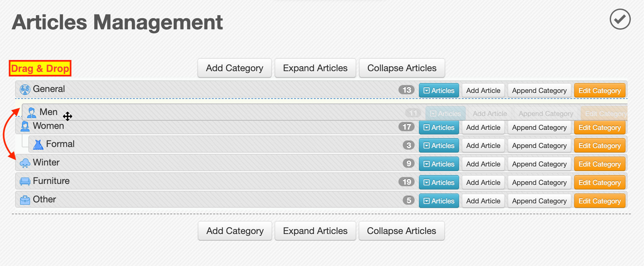Select the Winter category row

(321, 163)
